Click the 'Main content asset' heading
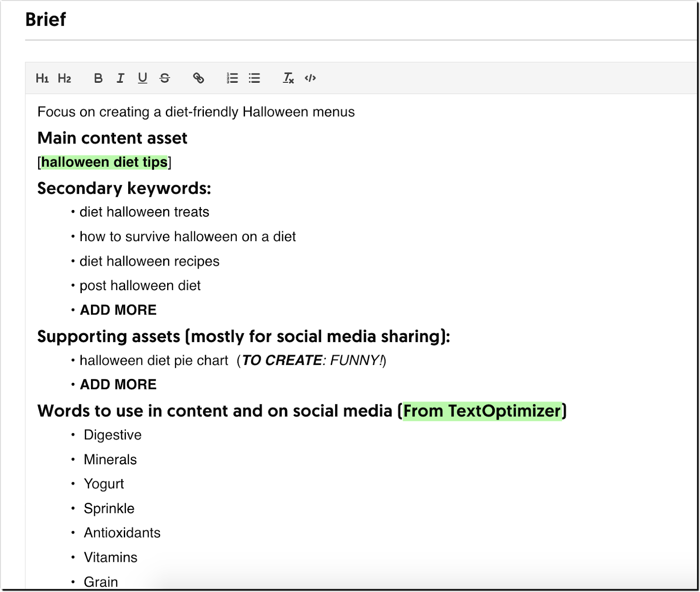Image resolution: width=700 pixels, height=592 pixels. coord(112,138)
